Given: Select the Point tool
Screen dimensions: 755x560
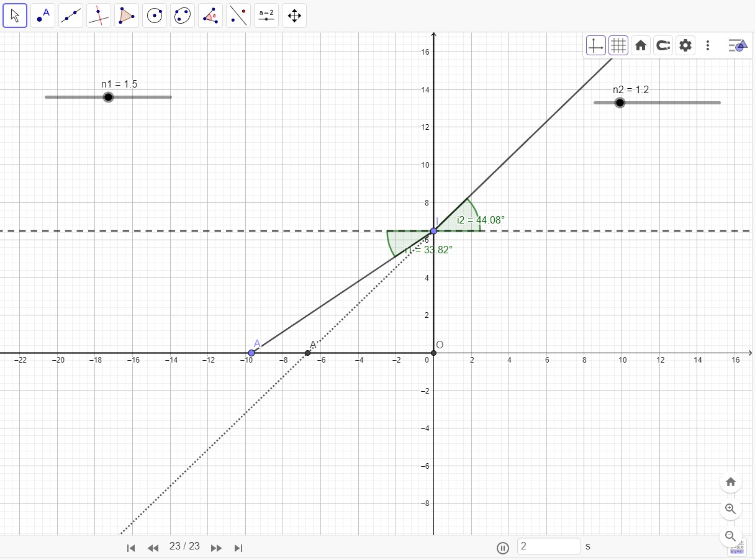Looking at the screenshot, I should click(x=43, y=16).
